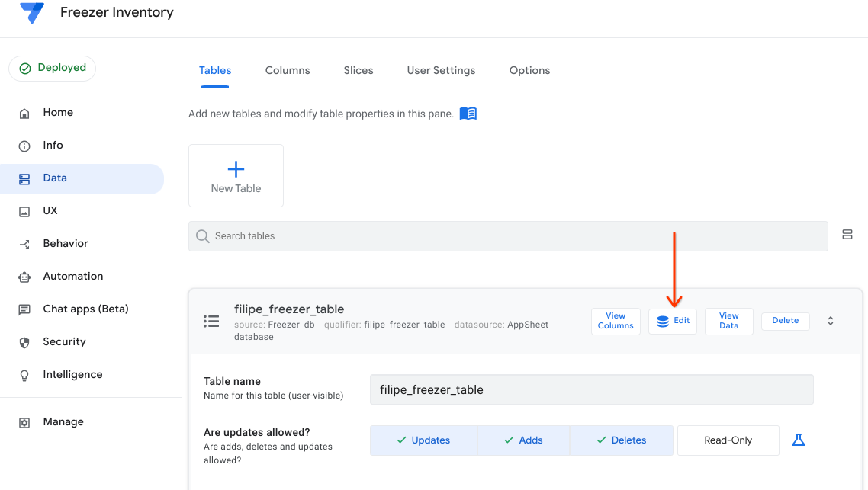Image resolution: width=868 pixels, height=490 pixels.
Task: Open the Deployed status menu
Action: click(53, 68)
